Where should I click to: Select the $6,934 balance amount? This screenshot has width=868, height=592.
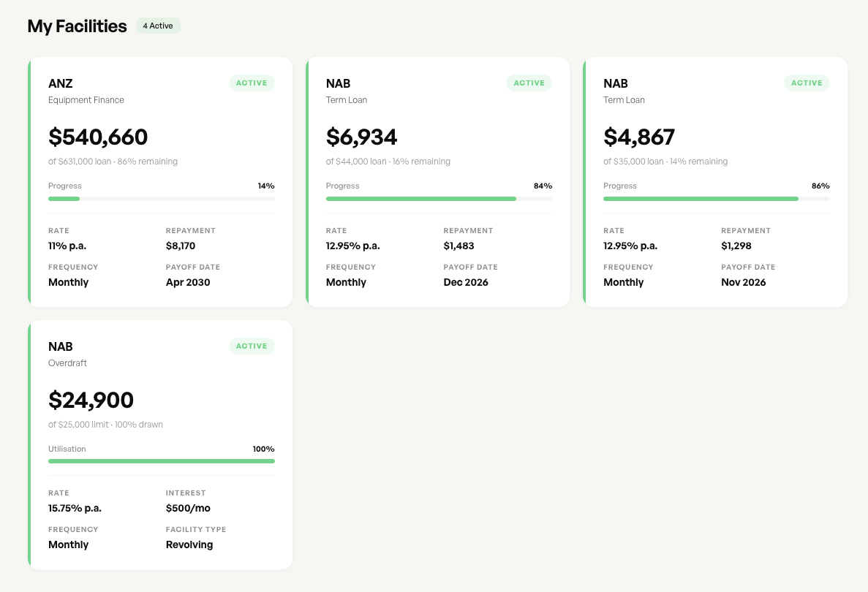point(361,137)
